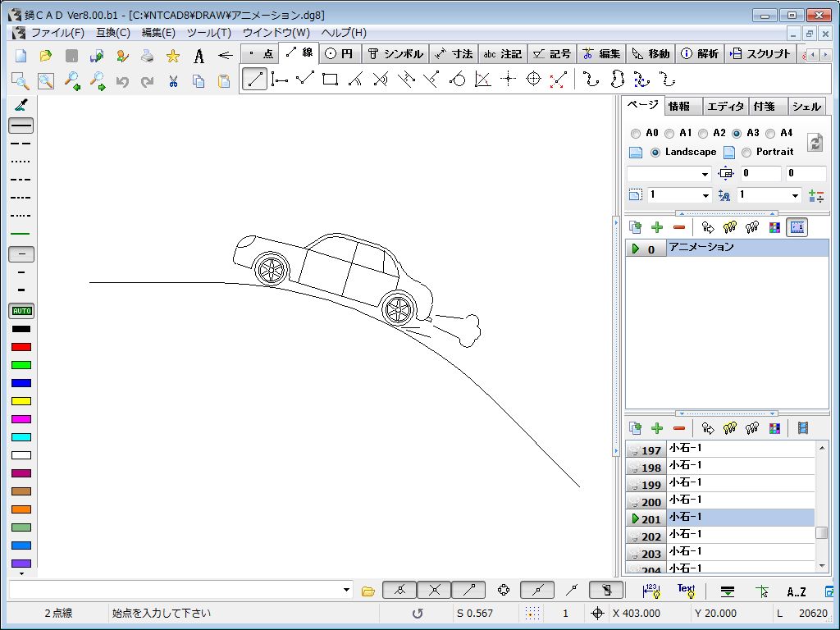The image size is (840, 630).
Task: Remove a page with upper red minus
Action: [x=678, y=227]
